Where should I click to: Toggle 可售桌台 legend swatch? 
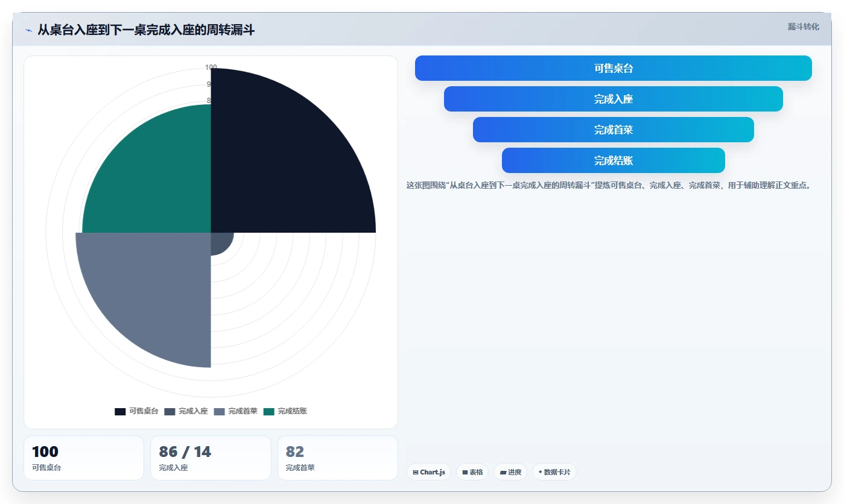point(120,412)
